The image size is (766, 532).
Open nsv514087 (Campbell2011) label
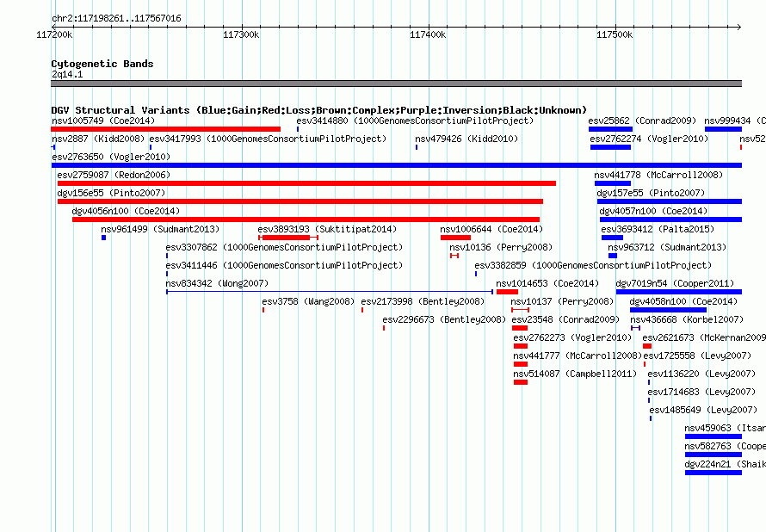[x=575, y=374]
